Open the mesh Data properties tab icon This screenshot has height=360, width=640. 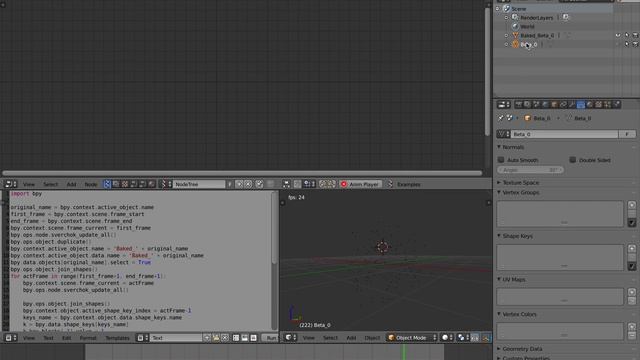coord(581,105)
